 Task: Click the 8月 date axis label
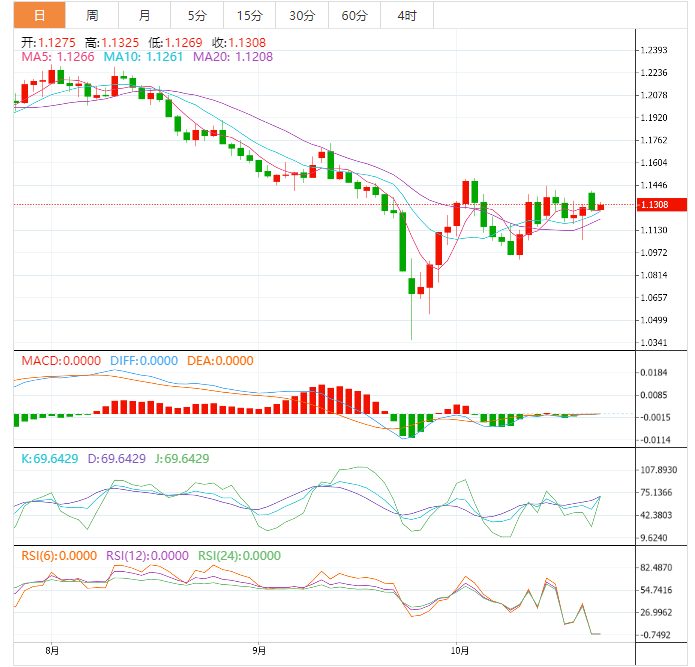(52, 651)
